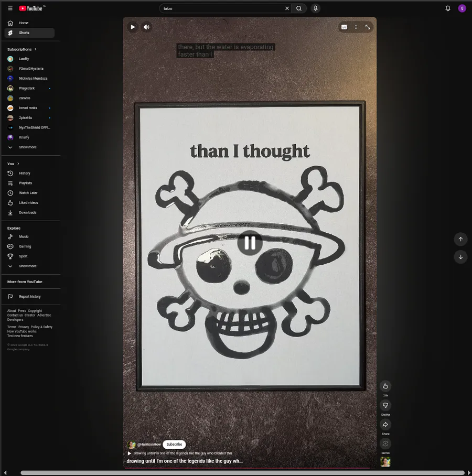Open Shorts in sidebar
This screenshot has height=476, width=472.
coord(29,33)
